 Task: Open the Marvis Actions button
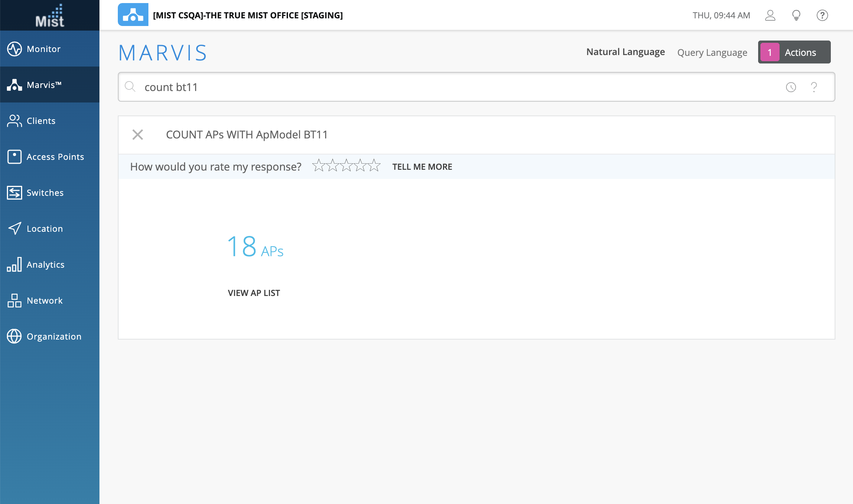coord(794,52)
